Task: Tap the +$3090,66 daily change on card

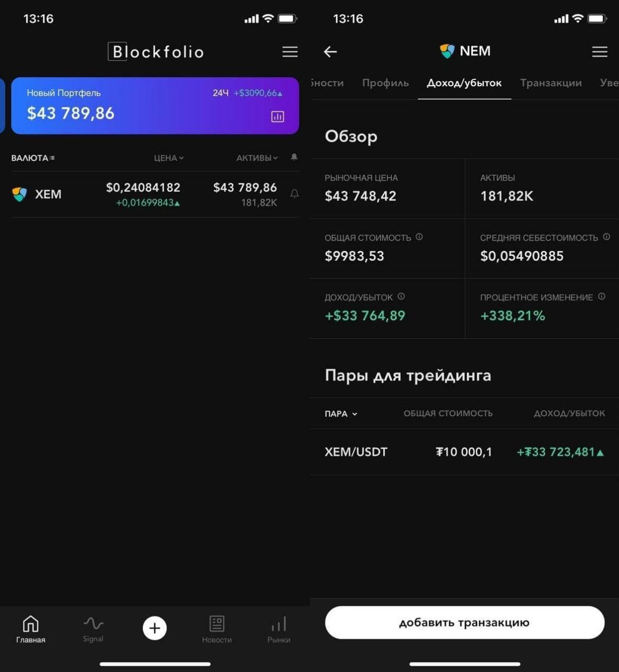Action: [x=258, y=93]
